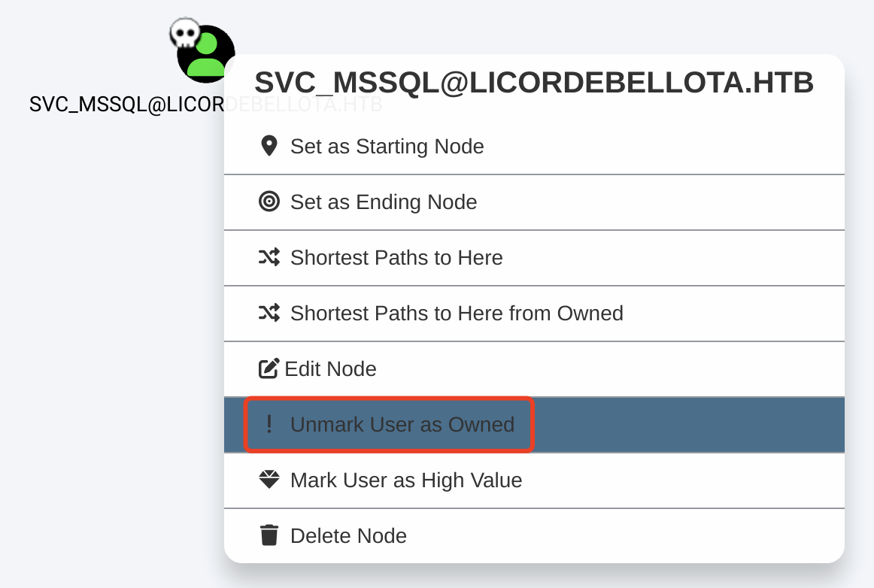Choose Set as Ending Node
This screenshot has height=588, width=874.
pos(384,202)
